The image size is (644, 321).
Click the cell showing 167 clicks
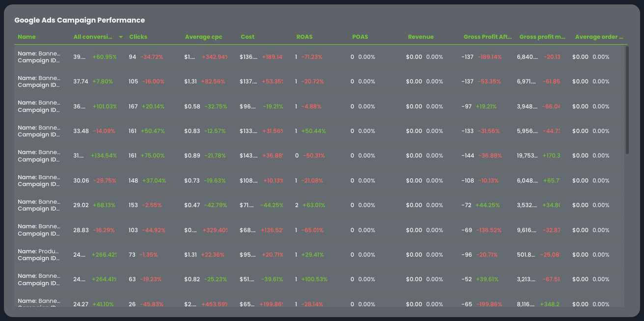click(x=133, y=106)
